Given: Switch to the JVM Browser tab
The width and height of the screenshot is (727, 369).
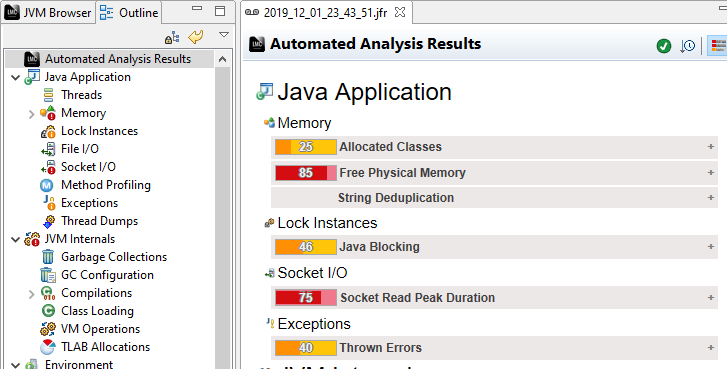Looking at the screenshot, I should (48, 13).
